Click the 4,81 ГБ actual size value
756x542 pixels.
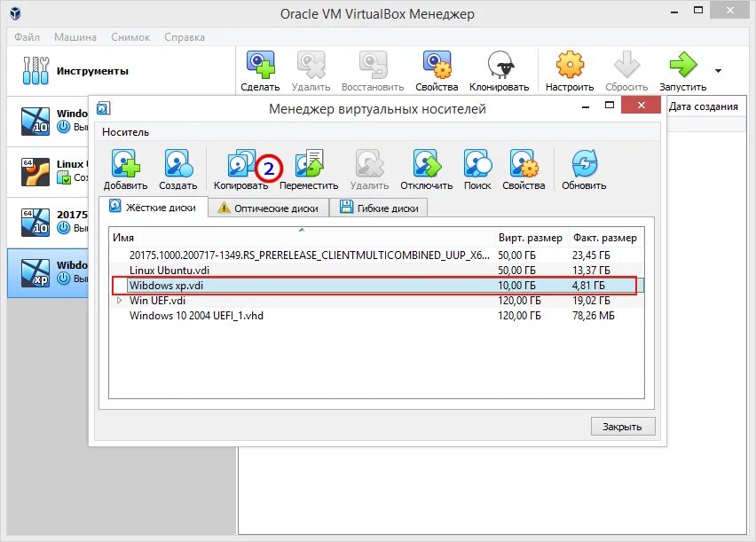(x=588, y=286)
